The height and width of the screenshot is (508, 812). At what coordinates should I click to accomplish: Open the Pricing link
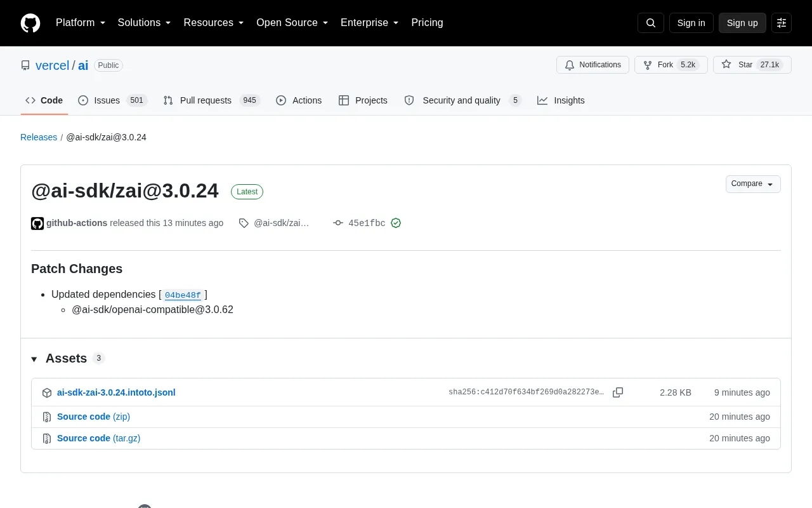click(427, 23)
